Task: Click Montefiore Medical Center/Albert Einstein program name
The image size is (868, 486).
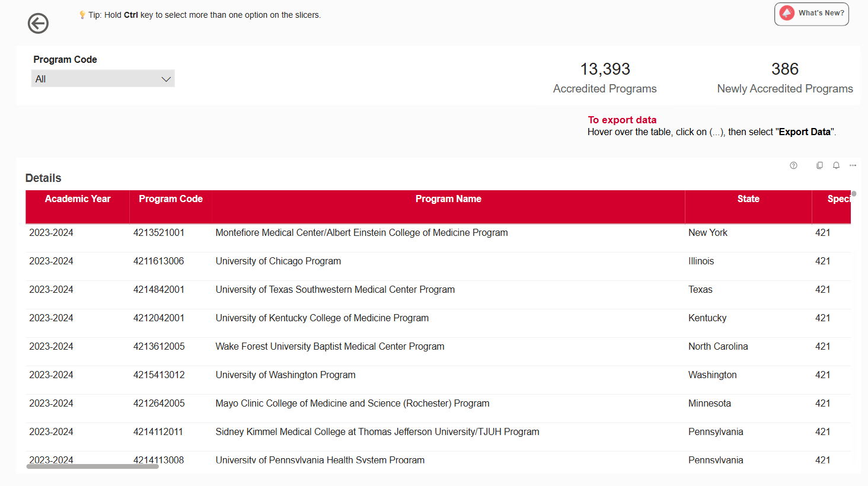Action: tap(362, 233)
